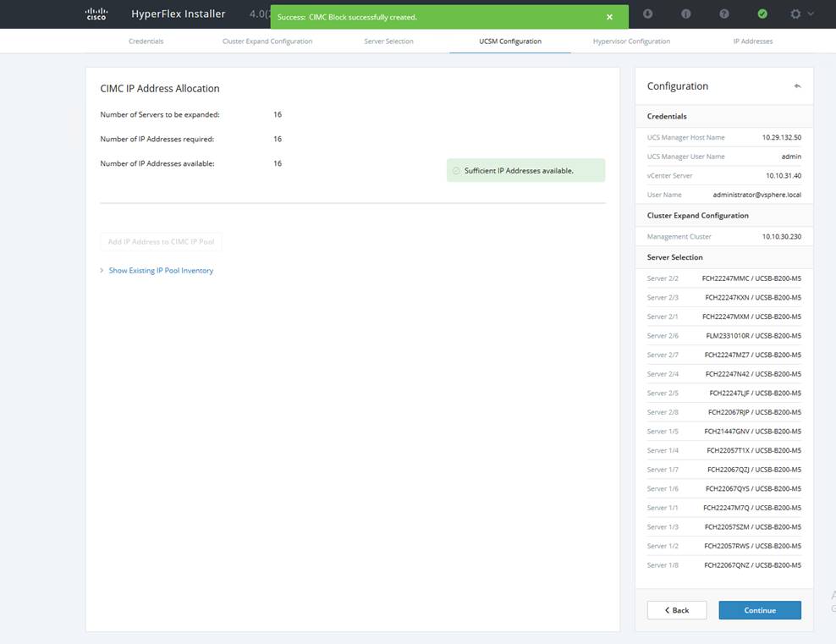This screenshot has height=644, width=836.
Task: Open the info icon in header
Action: point(686,14)
